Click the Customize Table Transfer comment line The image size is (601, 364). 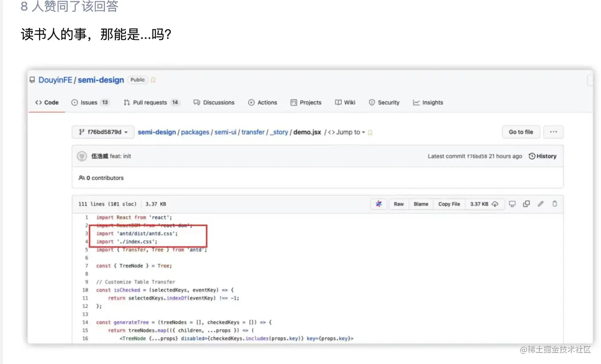click(136, 282)
